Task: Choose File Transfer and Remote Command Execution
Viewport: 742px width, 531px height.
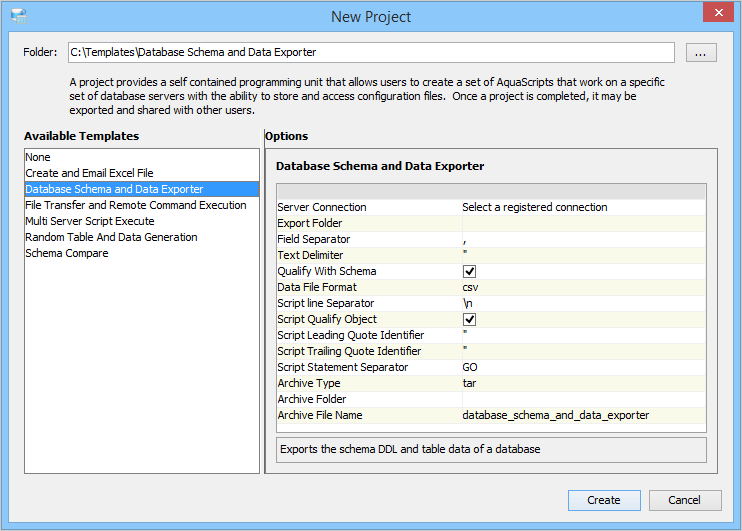Action: pos(135,205)
